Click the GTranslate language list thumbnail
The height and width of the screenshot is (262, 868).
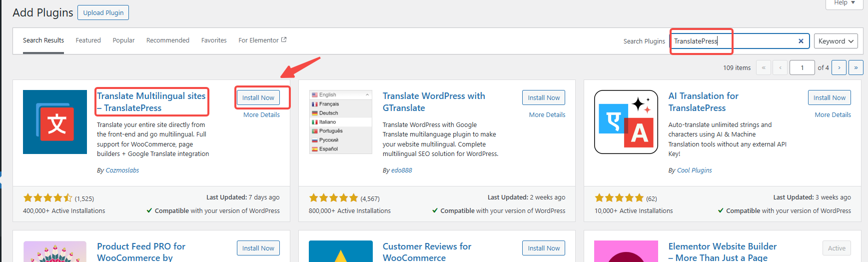pos(340,122)
